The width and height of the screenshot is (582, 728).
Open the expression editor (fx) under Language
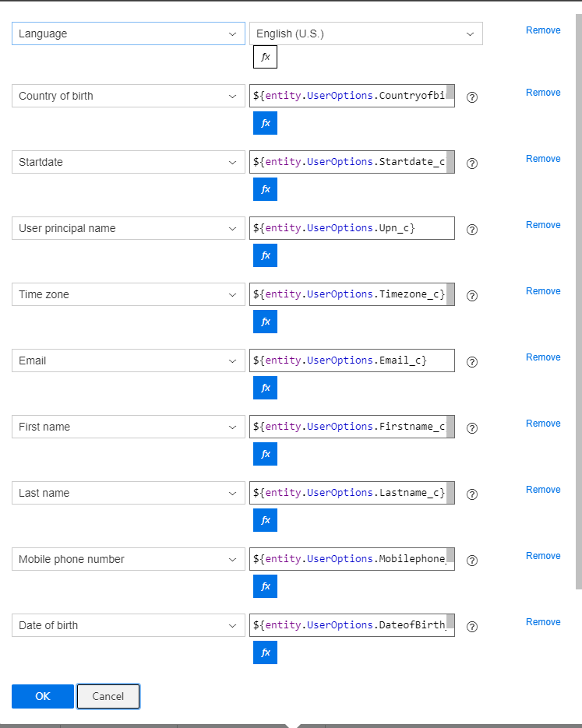pyautogui.click(x=265, y=56)
